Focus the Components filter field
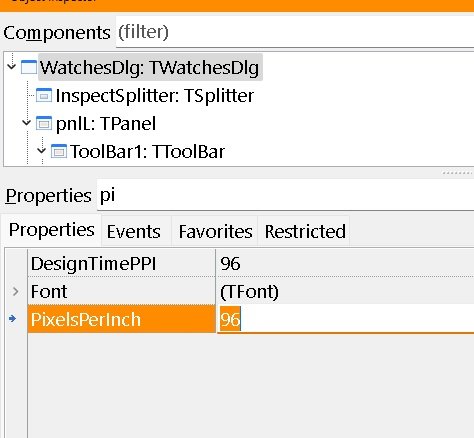The height and width of the screenshot is (438, 474). point(295,32)
